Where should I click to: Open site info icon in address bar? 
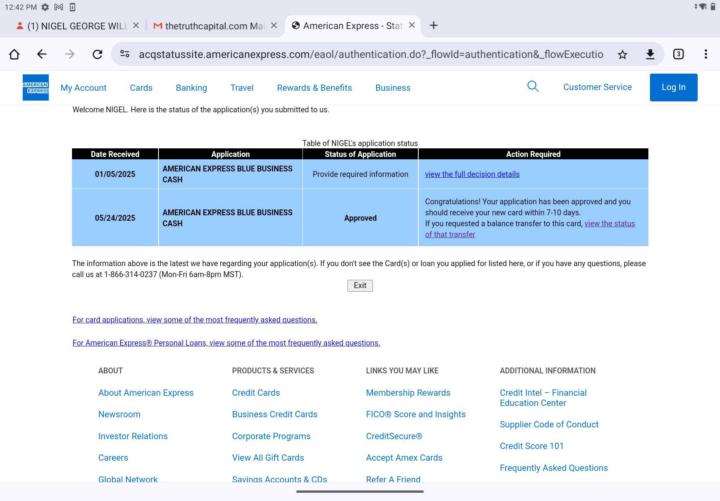124,54
